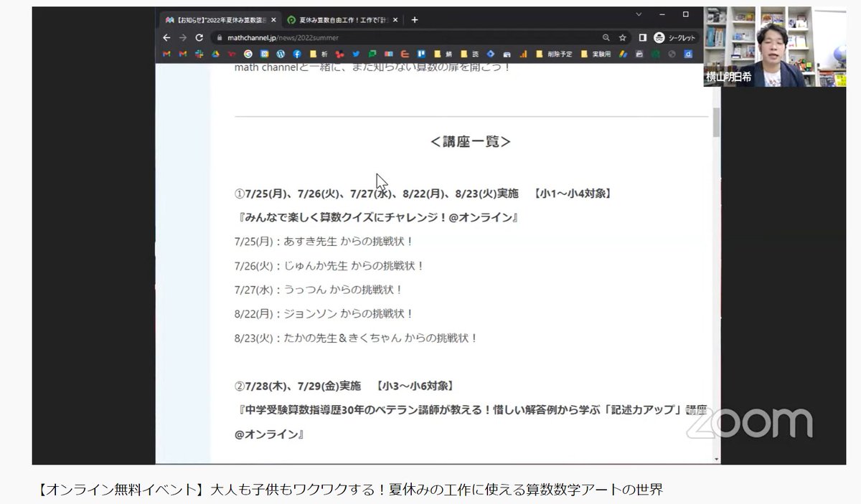The width and height of the screenshot is (861, 504).
Task: Click the page zoom magnifier in address bar
Action: [x=606, y=37]
